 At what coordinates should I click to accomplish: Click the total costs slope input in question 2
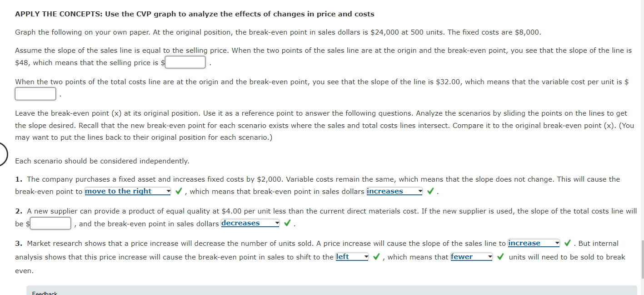pos(50,223)
